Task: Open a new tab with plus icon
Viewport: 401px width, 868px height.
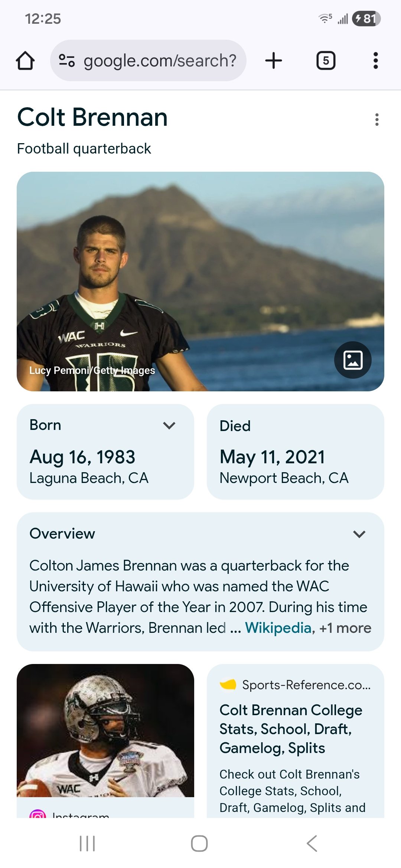Action: click(x=274, y=60)
